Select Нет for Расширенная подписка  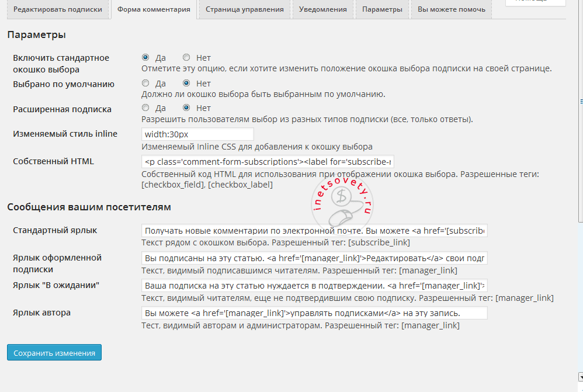(186, 109)
